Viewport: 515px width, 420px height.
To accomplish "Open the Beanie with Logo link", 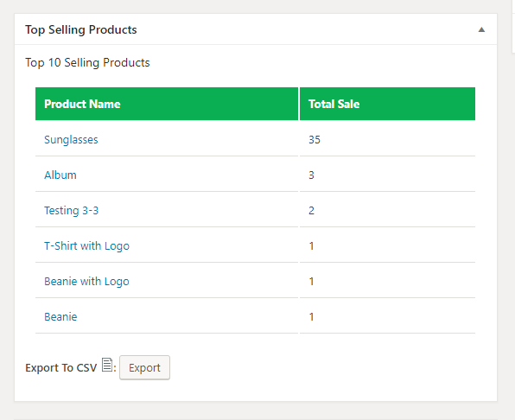I will [x=86, y=282].
